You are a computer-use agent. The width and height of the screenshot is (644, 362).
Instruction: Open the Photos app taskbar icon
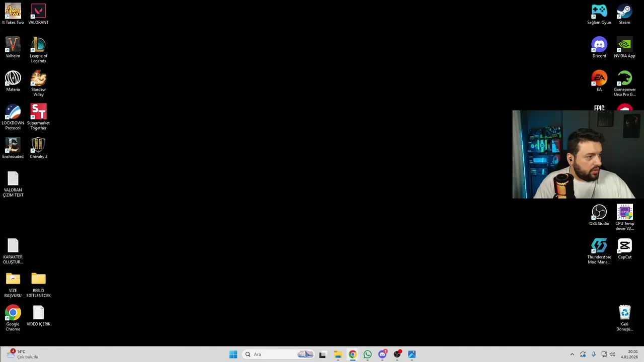click(x=412, y=354)
